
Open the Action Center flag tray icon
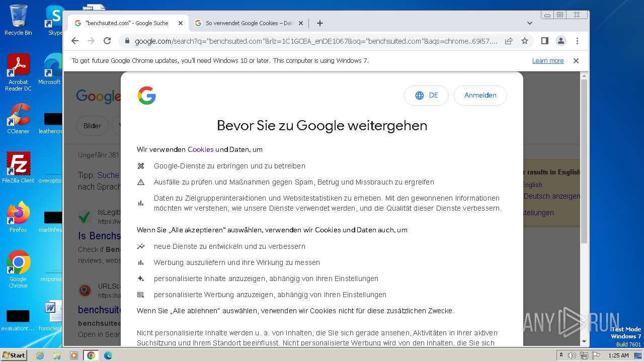point(596,355)
